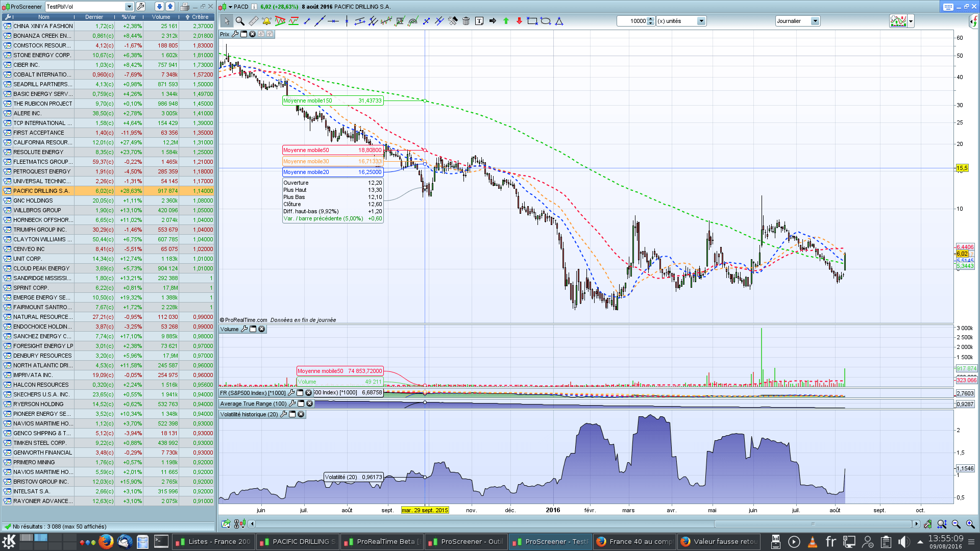Click the horizontal chart scrollbar thumb
Image resolution: width=980 pixels, height=551 pixels.
pyautogui.click(x=813, y=524)
